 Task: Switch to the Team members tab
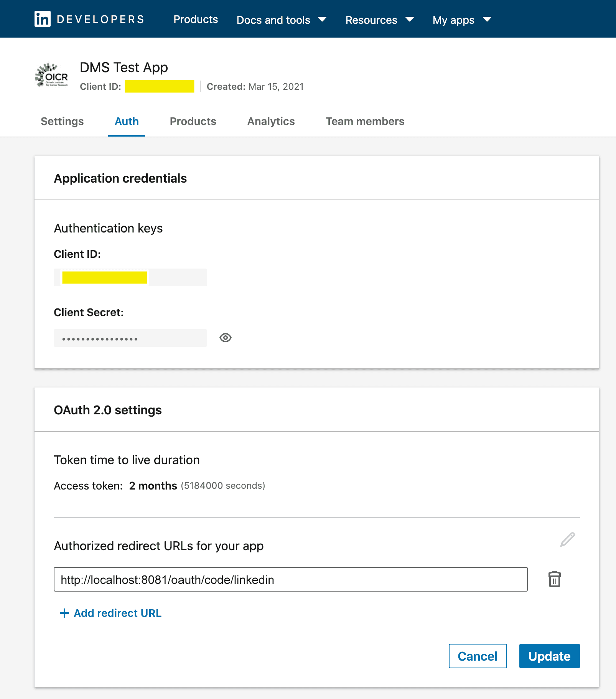coord(365,121)
